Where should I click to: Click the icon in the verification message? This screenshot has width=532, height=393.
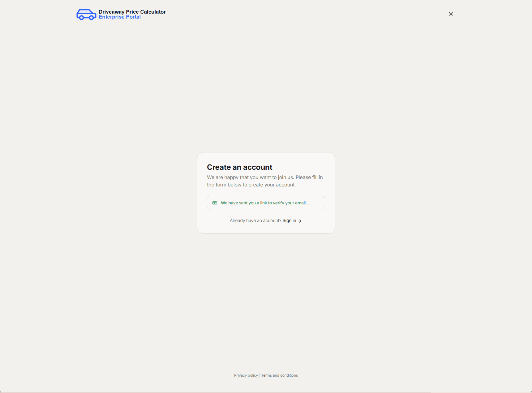coord(215,203)
